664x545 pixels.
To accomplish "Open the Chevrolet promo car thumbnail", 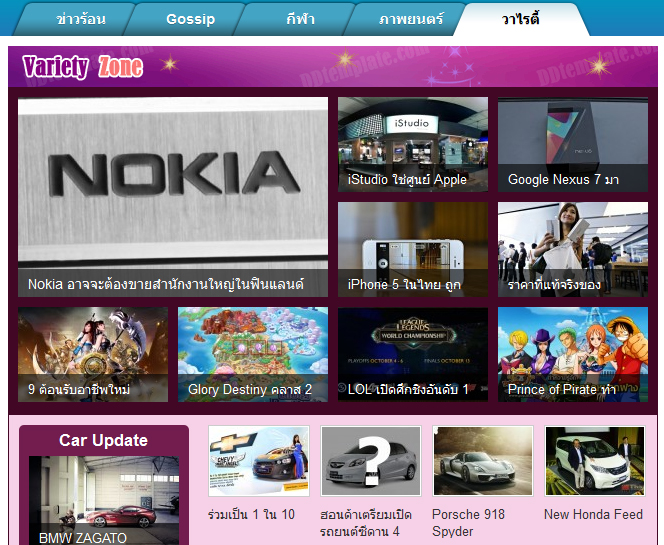I will (x=259, y=461).
